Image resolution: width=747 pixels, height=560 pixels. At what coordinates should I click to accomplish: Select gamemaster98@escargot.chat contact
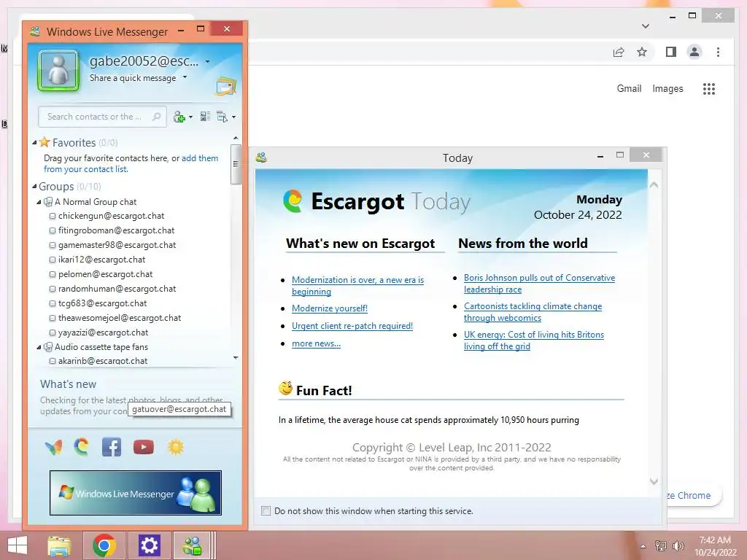tap(117, 245)
